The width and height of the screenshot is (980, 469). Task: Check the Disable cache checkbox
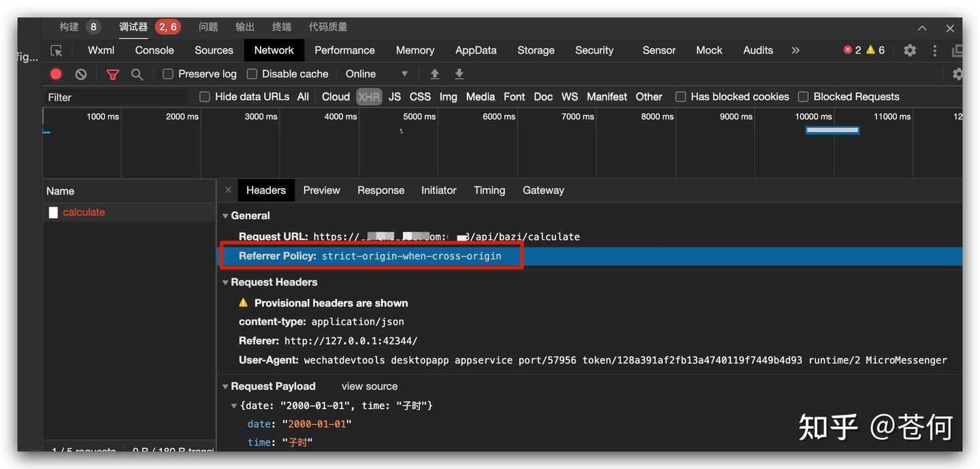pyautogui.click(x=252, y=74)
